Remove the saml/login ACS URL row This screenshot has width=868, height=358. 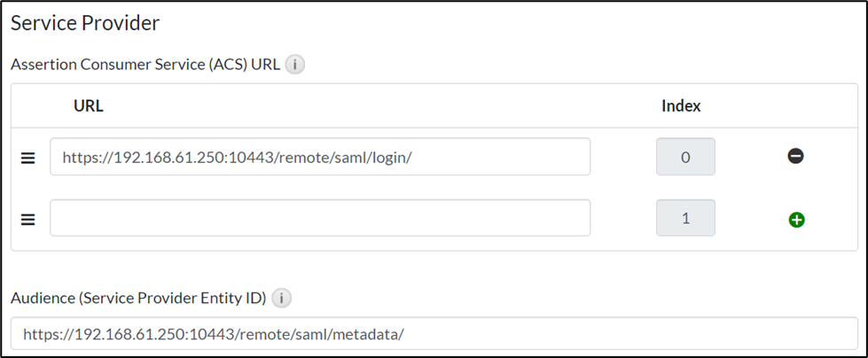click(x=795, y=157)
